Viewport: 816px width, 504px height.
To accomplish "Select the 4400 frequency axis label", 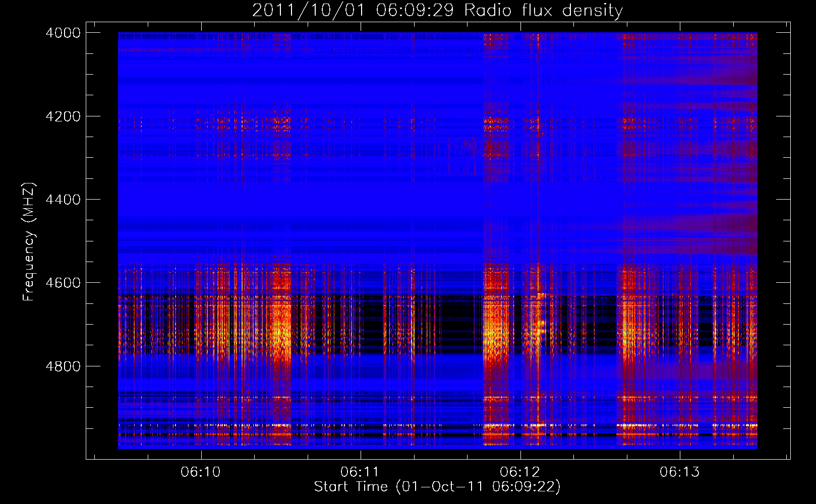I will [63, 200].
